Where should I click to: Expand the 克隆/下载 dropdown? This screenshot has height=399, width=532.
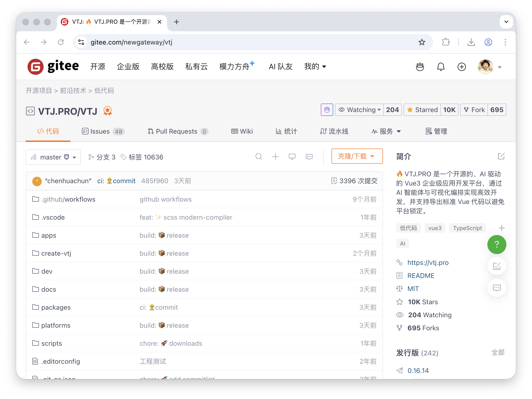[357, 156]
